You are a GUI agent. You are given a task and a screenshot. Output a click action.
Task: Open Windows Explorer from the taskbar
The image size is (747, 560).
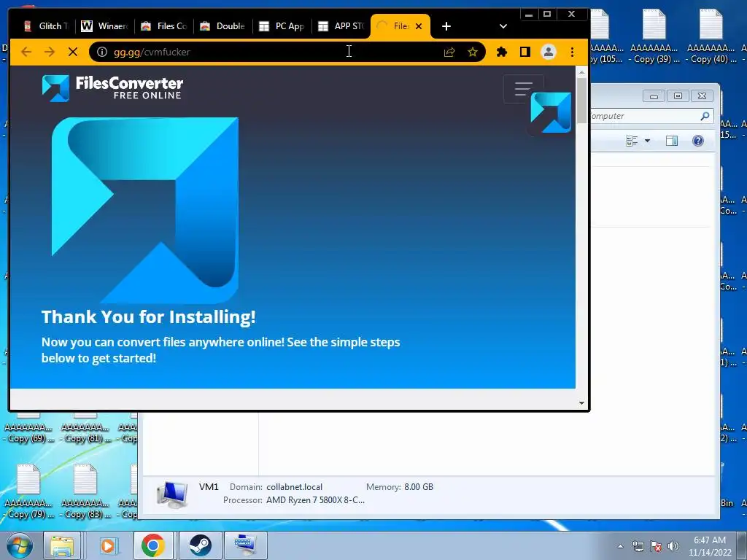point(63,545)
